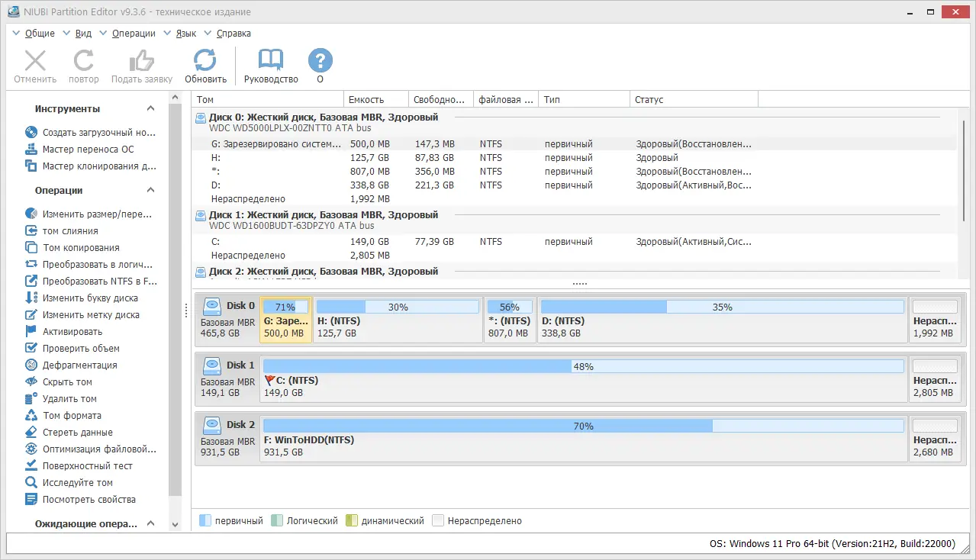Open the Руководство manual book icon
This screenshot has height=560, width=976.
pyautogui.click(x=271, y=60)
